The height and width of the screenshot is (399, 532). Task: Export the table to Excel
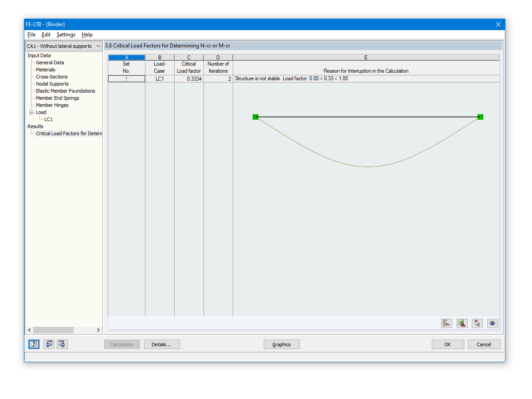point(462,323)
